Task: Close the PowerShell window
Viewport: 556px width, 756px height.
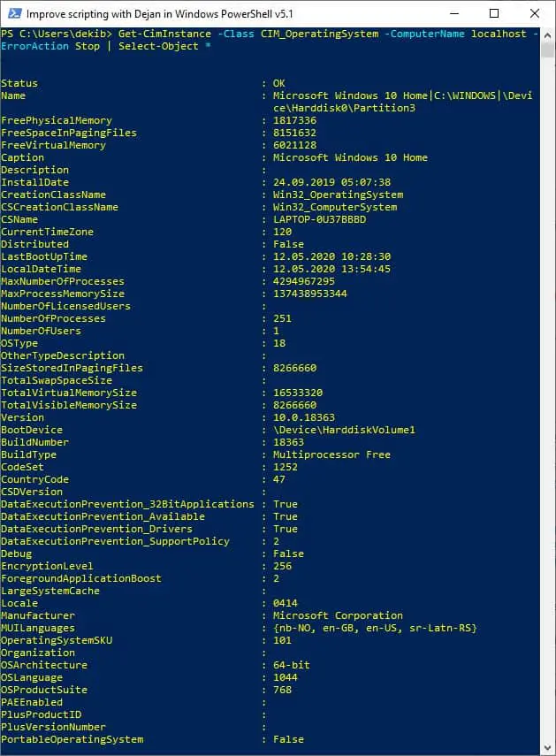Action: tap(534, 13)
